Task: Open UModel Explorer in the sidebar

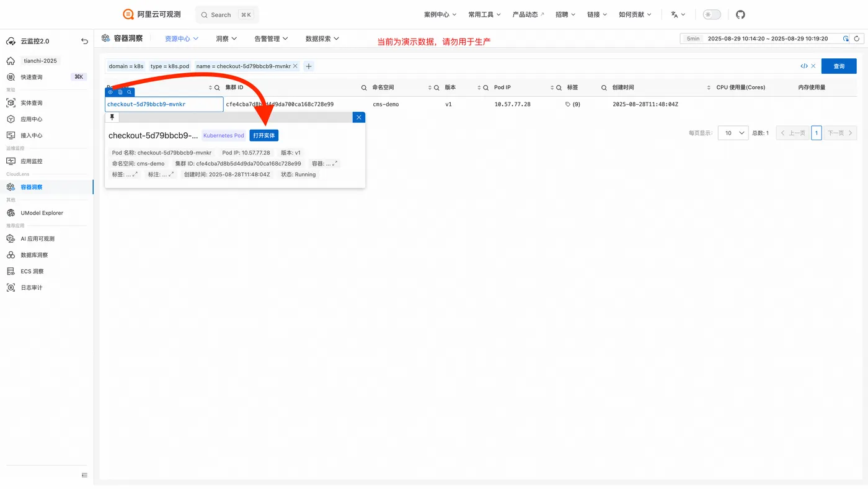Action: [42, 213]
